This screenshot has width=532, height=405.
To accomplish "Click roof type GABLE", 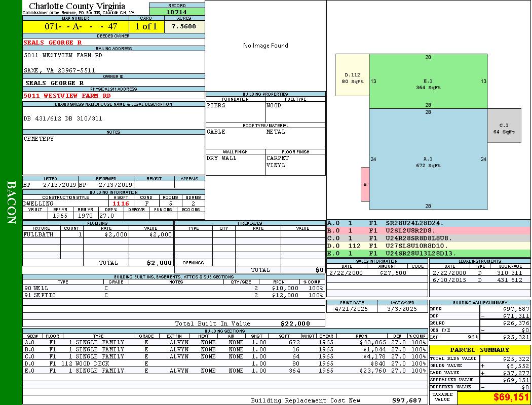I will click(216, 132).
